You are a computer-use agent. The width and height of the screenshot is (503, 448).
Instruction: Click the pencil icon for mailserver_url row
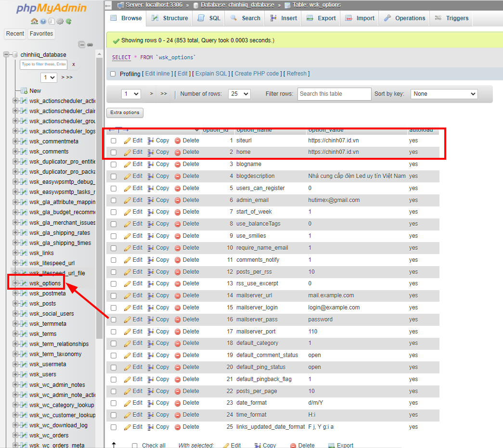click(x=128, y=295)
